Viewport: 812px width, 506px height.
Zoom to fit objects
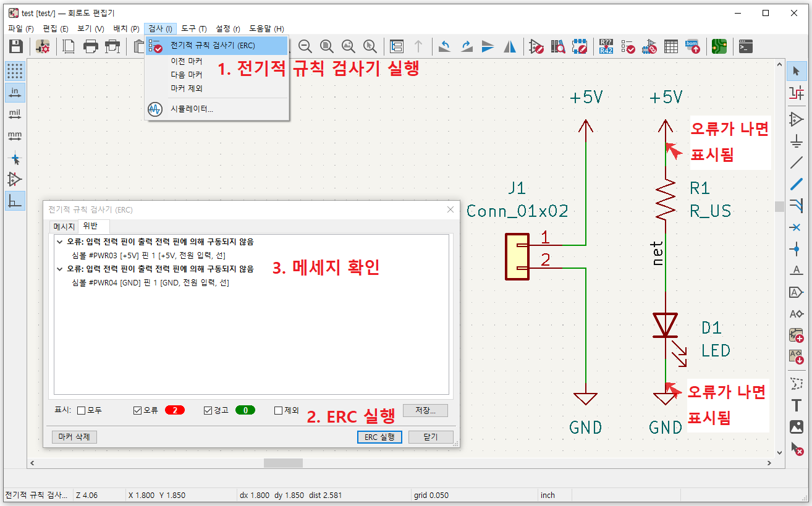tap(349, 46)
